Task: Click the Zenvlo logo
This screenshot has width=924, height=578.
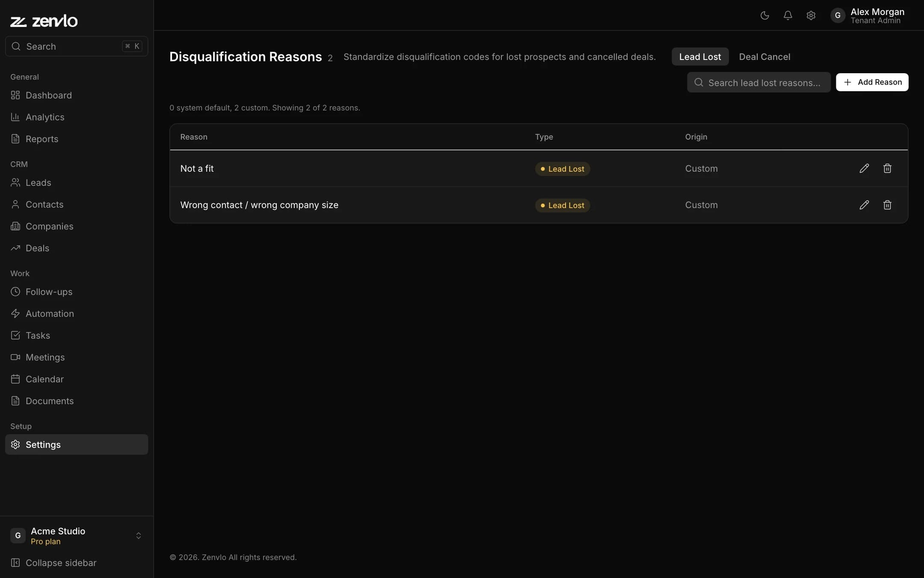Action: click(44, 21)
